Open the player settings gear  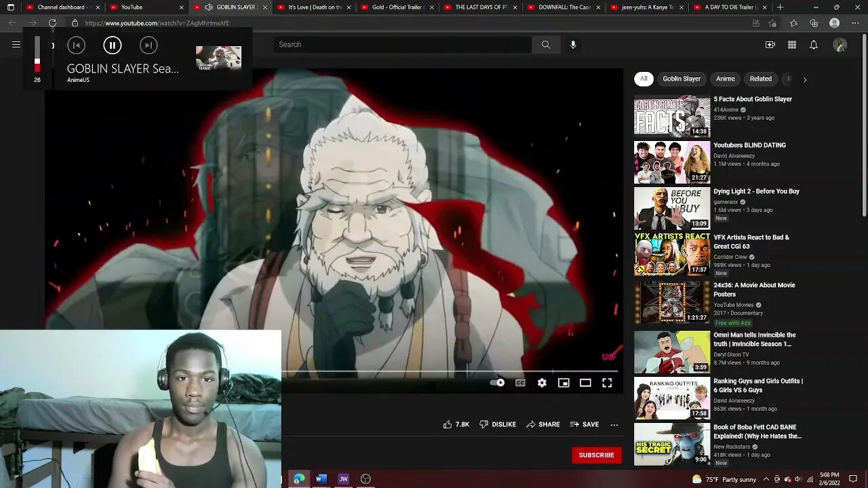pos(542,383)
